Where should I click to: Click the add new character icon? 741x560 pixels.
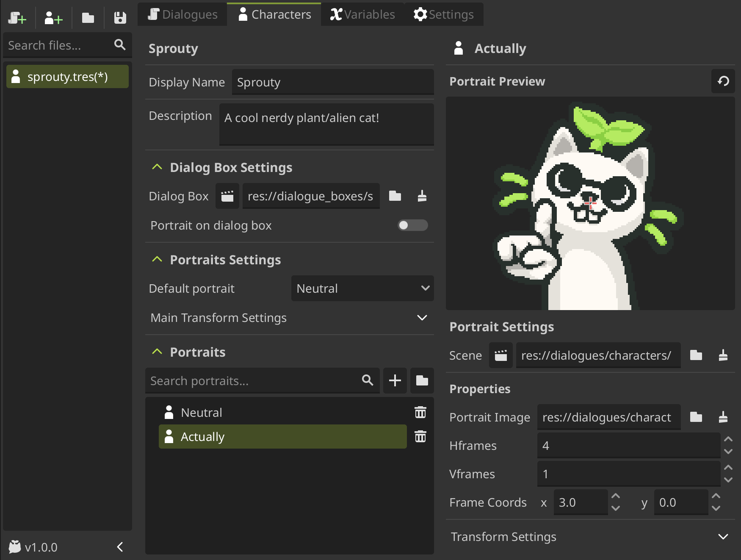point(53,18)
